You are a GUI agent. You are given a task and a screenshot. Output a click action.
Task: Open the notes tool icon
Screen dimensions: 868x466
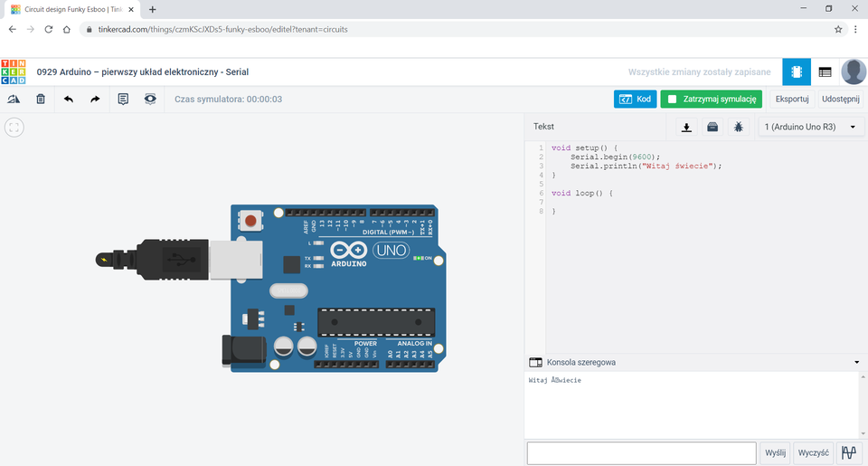click(123, 100)
